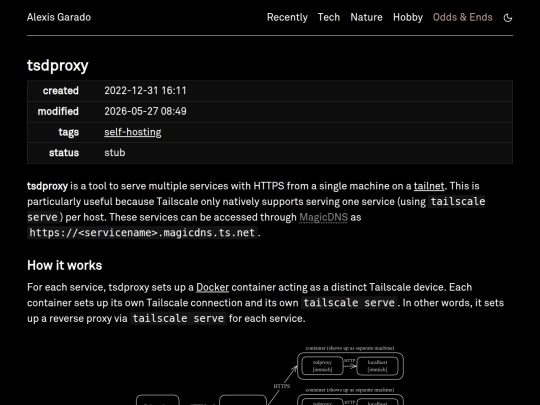540x405 pixels.
Task: Click the architecture diagram image
Action: pyautogui.click(x=270, y=375)
